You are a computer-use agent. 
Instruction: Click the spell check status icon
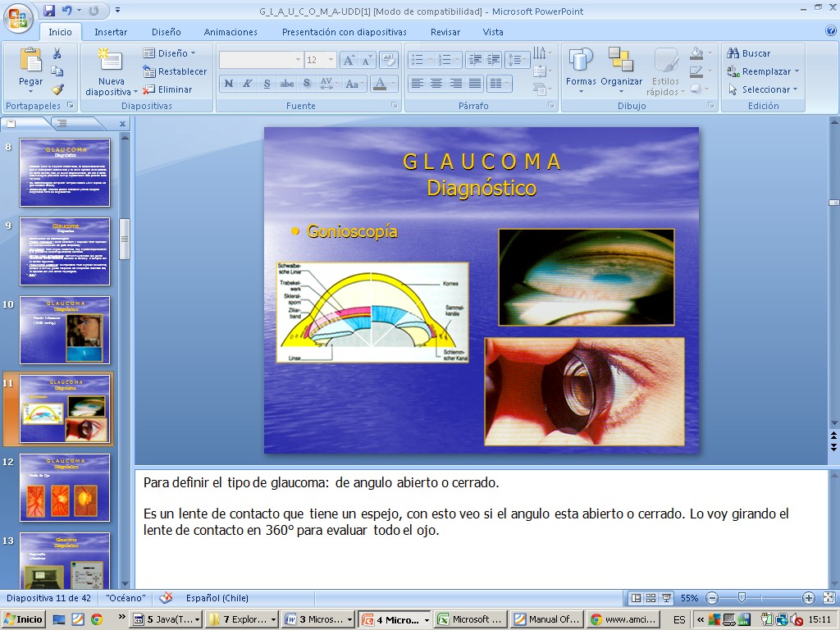point(166,598)
